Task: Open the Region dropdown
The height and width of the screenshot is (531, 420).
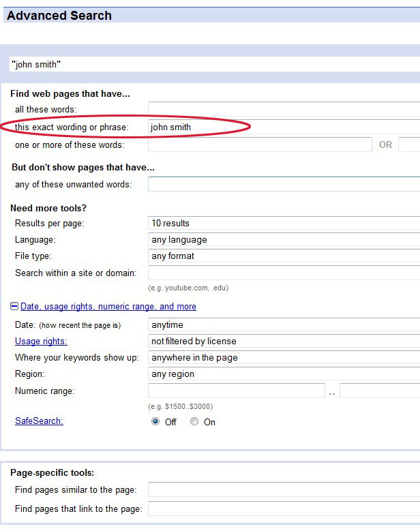Action: [284, 374]
